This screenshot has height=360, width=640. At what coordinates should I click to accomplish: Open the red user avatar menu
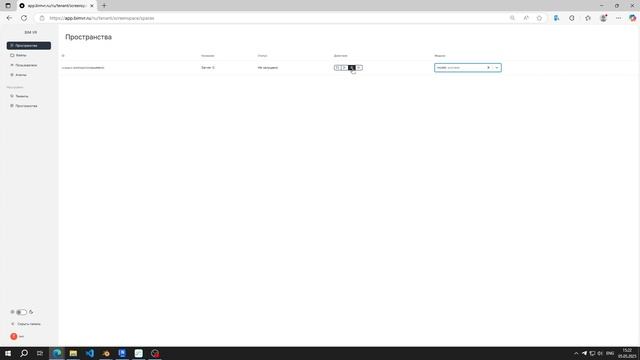click(14, 336)
